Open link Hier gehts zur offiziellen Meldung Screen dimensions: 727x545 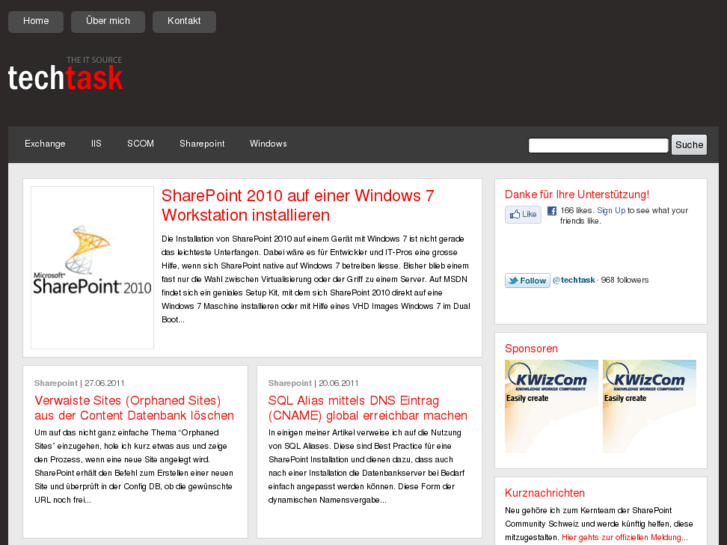click(625, 537)
